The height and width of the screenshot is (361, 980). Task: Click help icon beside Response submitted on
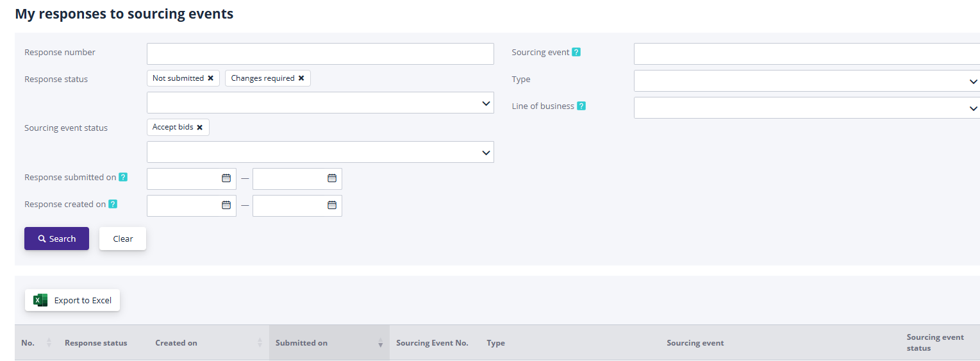pyautogui.click(x=123, y=178)
